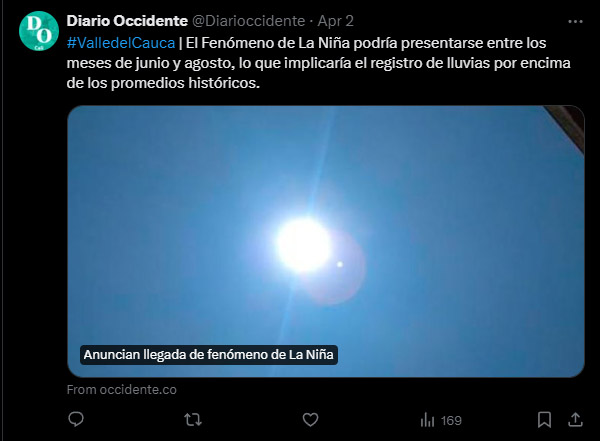Image resolution: width=600 pixels, height=441 pixels.
Task: Open the sun photo link card
Action: (326, 241)
